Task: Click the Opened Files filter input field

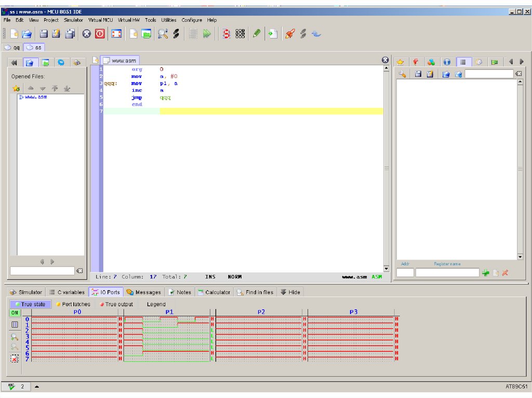Action: tap(42, 271)
